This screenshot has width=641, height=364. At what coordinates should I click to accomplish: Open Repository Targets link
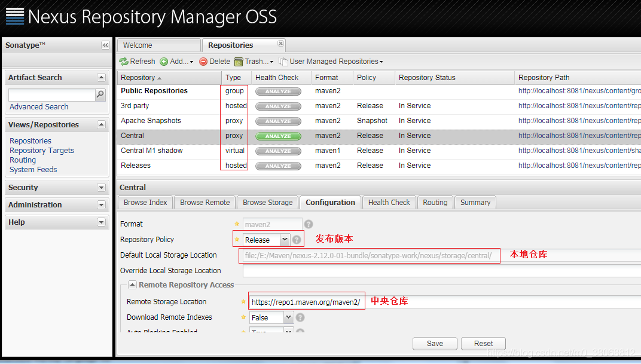point(42,151)
